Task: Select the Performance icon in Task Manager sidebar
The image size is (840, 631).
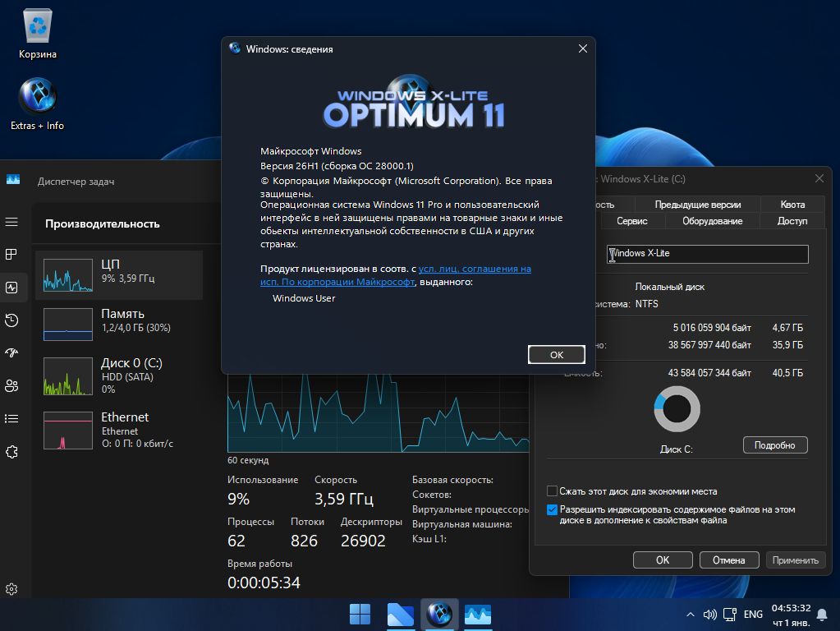Action: [x=11, y=288]
